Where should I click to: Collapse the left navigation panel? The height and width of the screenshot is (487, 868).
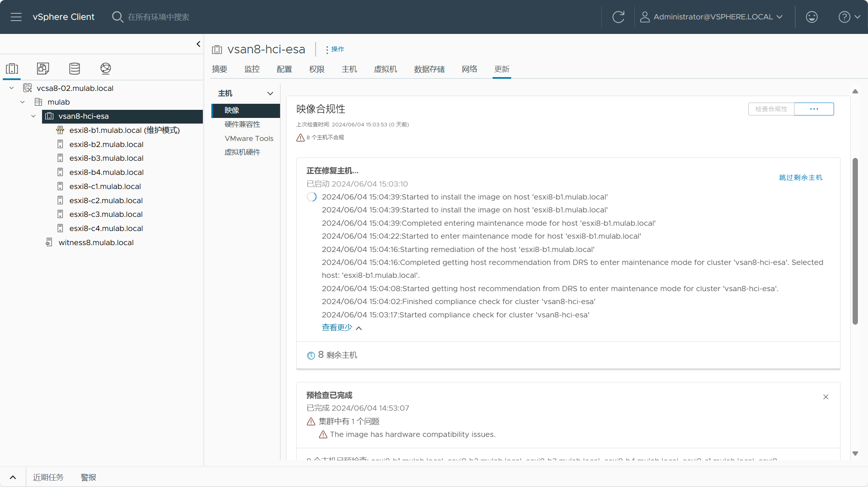pyautogui.click(x=198, y=44)
